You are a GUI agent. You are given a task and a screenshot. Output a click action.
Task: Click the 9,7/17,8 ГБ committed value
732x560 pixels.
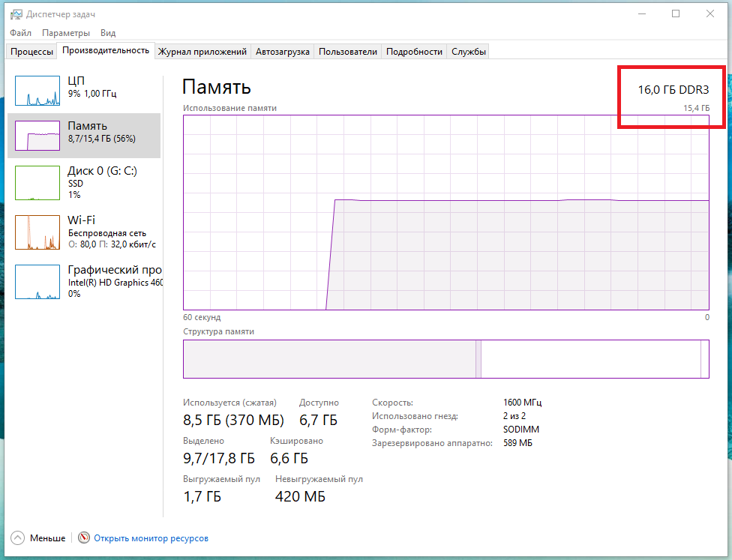point(219,458)
